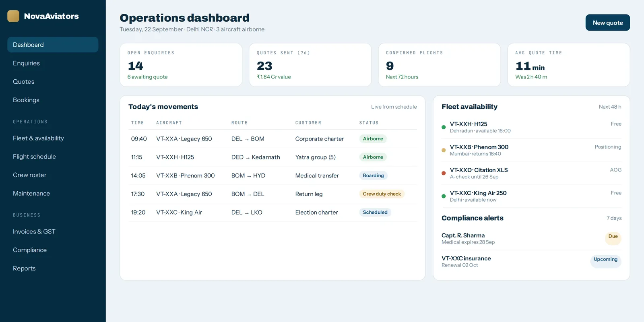
Task: Click green status dot for VT-XXH H125
Action: [x=444, y=127]
